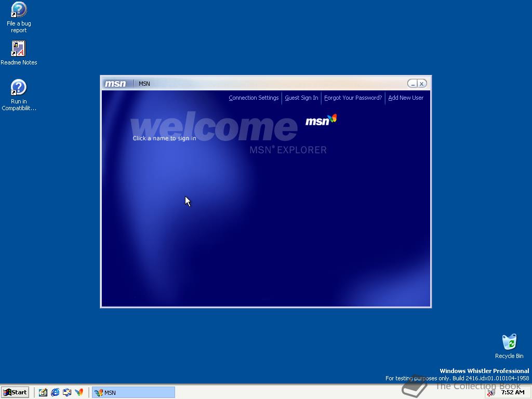The image size is (532, 399).
Task: Select the Readme Notes desktop icon
Action: coord(19,53)
